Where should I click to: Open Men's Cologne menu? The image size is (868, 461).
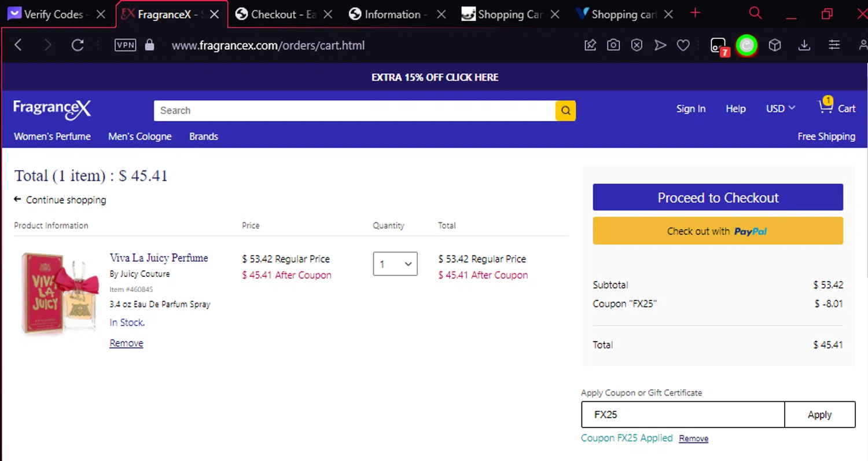140,137
